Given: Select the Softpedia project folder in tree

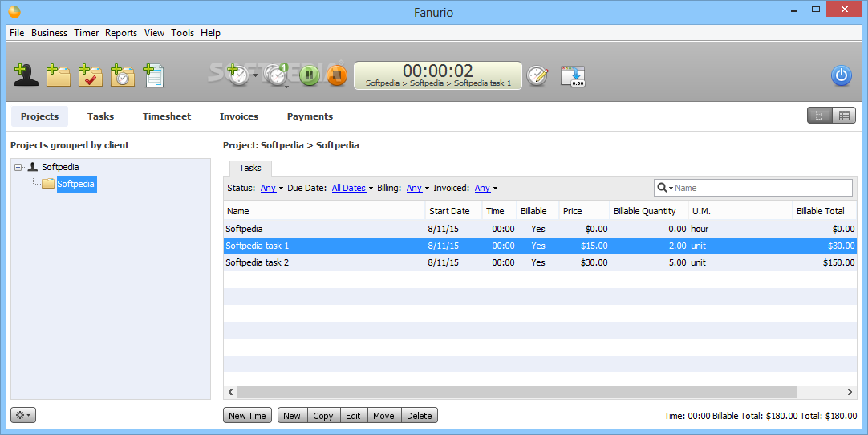Looking at the screenshot, I should pyautogui.click(x=76, y=184).
